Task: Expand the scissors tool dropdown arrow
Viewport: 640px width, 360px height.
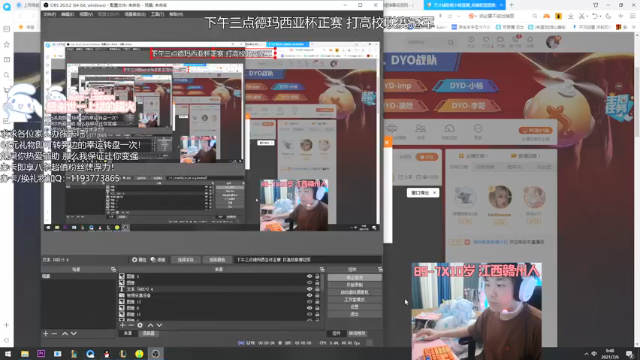Action: pos(587,16)
